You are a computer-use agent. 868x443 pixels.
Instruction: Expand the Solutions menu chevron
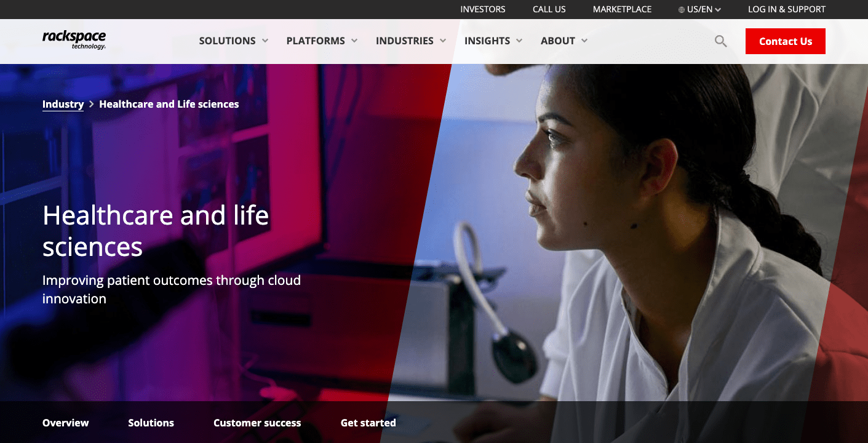pyautogui.click(x=265, y=41)
